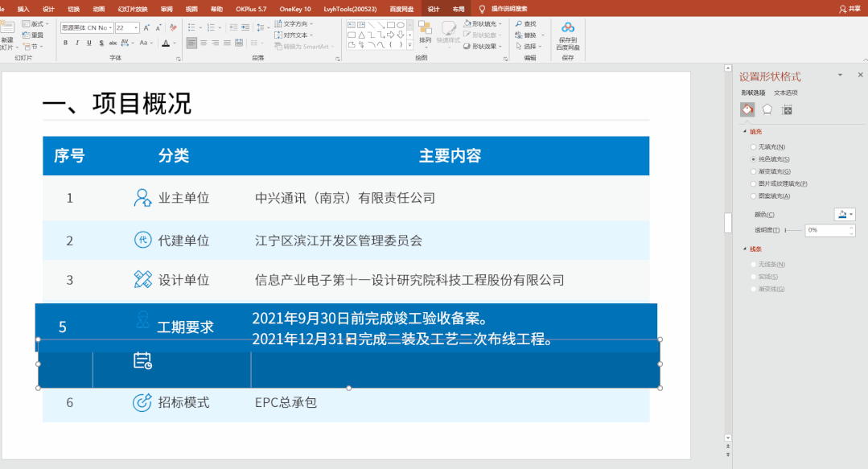Open the font size dropdown
The width and height of the screenshot is (868, 469).
136,27
